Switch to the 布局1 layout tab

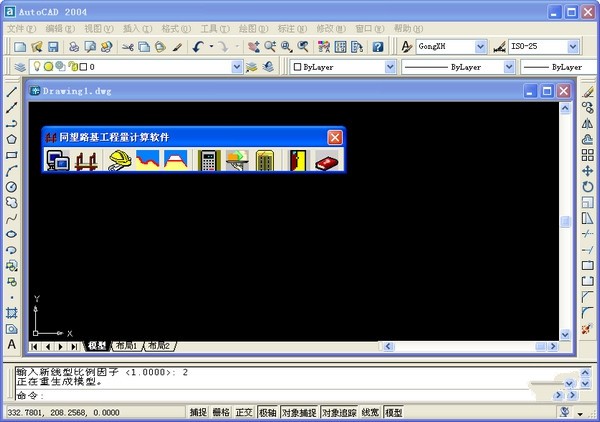coord(126,346)
